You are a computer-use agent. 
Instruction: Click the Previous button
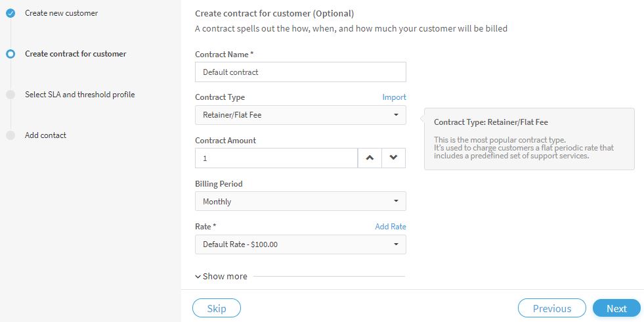552,308
